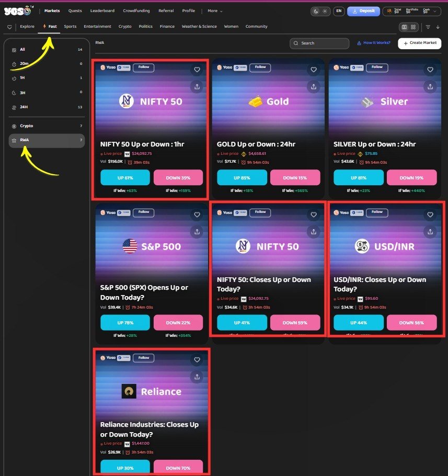Click the market Search input field

319,43
